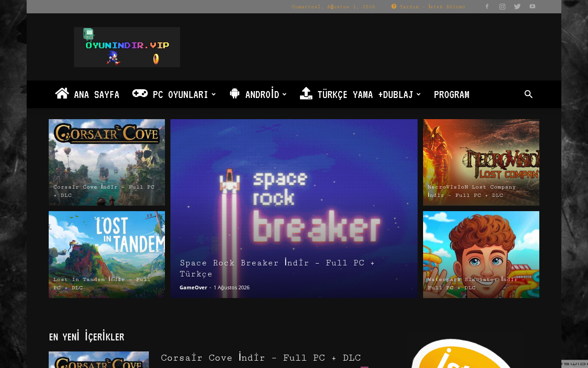This screenshot has height=368, width=588.
Task: Open the GameOver author link
Action: tap(193, 287)
